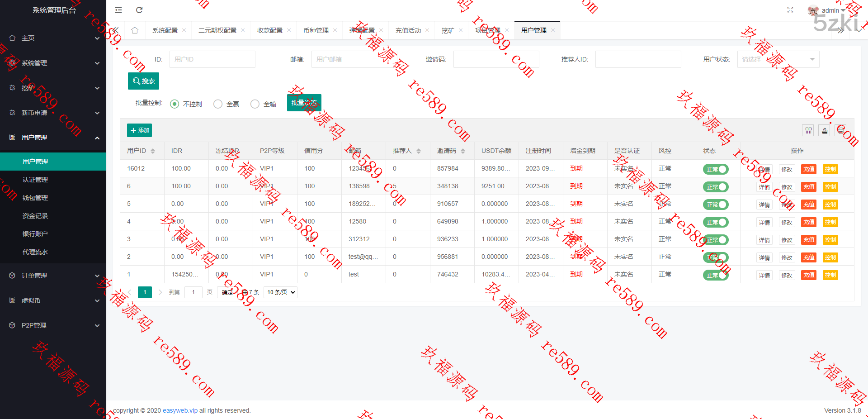868x419 pixels.
Task: Click the 搜索 search button
Action: click(143, 81)
